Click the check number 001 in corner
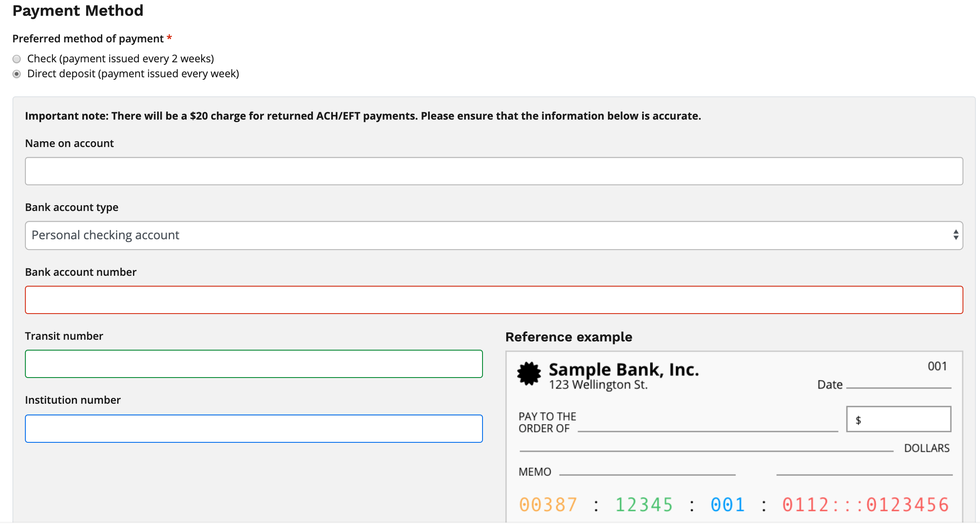980x525 pixels. (937, 366)
